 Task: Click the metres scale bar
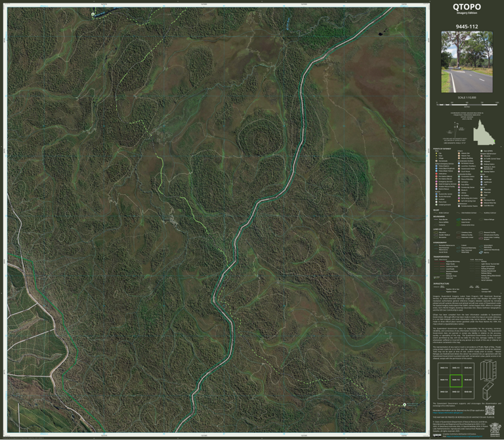click(x=467, y=104)
